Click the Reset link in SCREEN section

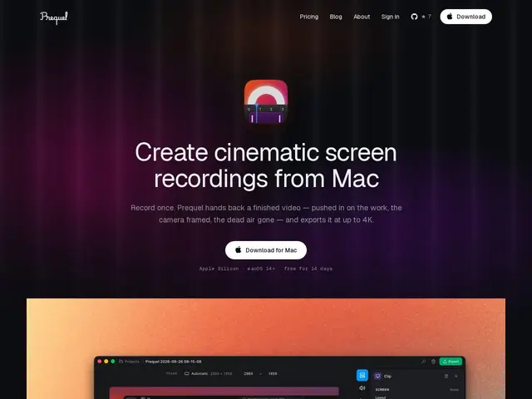454,390
